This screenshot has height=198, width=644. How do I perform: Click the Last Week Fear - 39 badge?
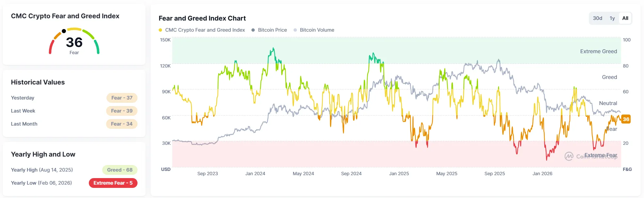coord(122,111)
